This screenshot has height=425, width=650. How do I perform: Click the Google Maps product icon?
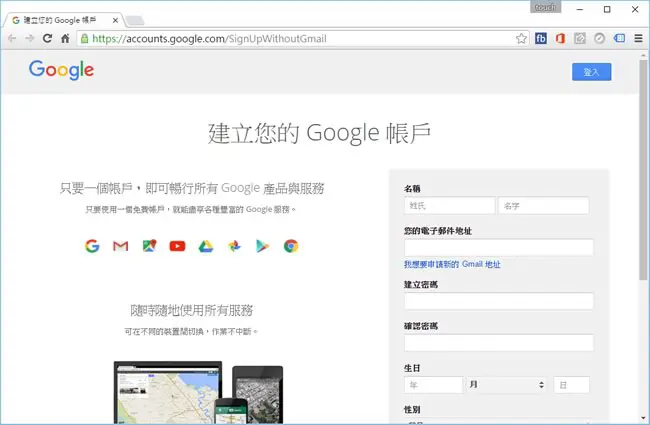pyautogui.click(x=149, y=246)
